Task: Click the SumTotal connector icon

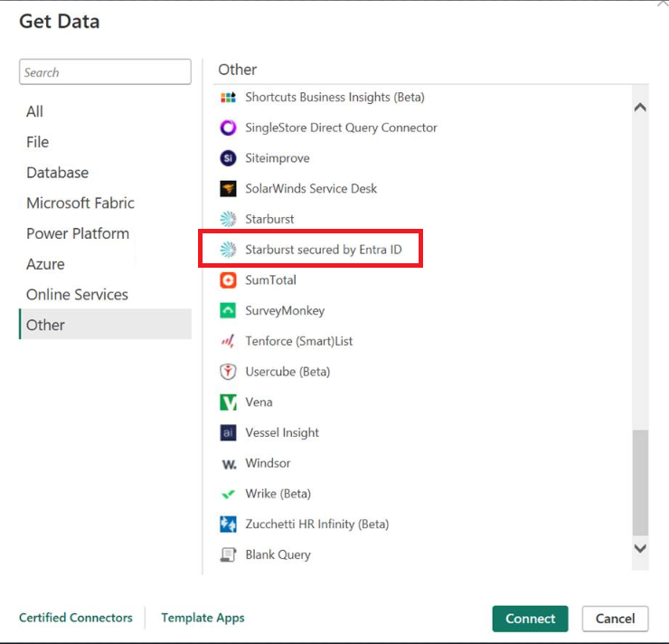Action: (x=228, y=280)
